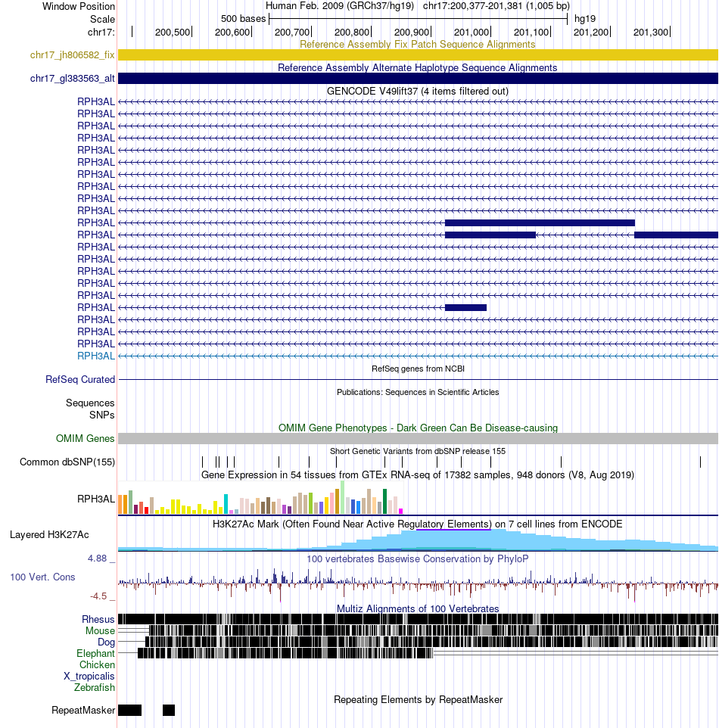Open the Reference Assembly Alternate Haplotype Sequence Alignments title
719x728 pixels.
(x=417, y=68)
